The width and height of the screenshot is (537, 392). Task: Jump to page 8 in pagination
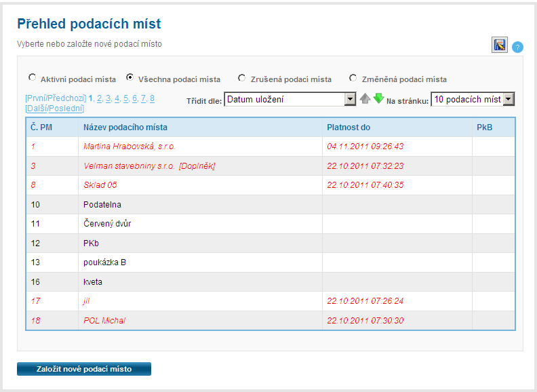coord(153,98)
